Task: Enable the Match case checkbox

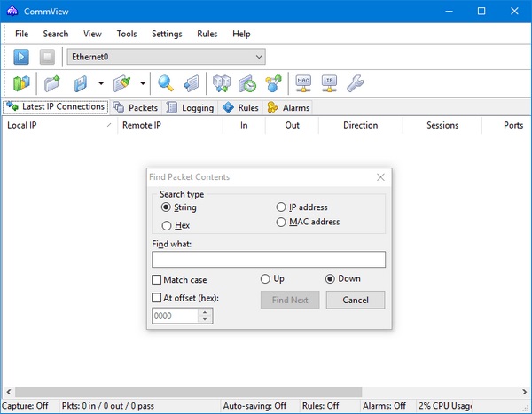Action: pyautogui.click(x=156, y=279)
